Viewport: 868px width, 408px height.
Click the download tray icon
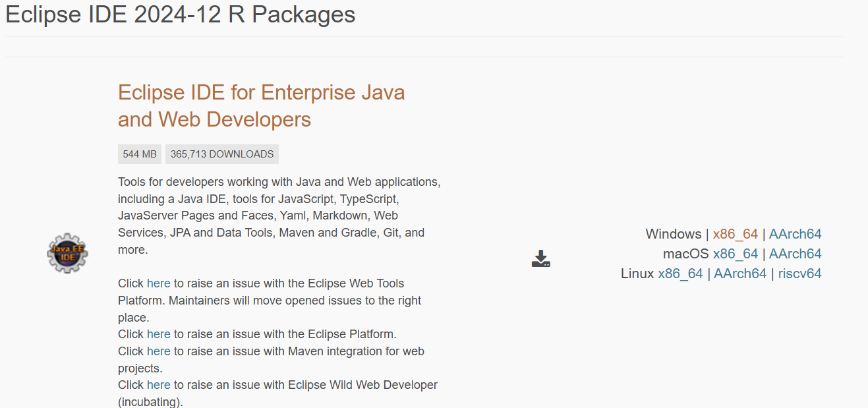(x=541, y=258)
